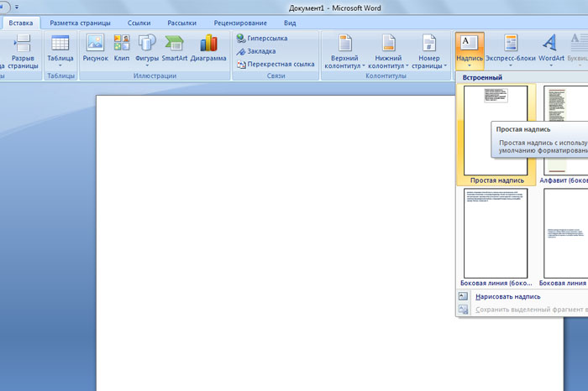Open Нижний колонтитул footer icon
This screenshot has width=588, height=391.
[388, 43]
